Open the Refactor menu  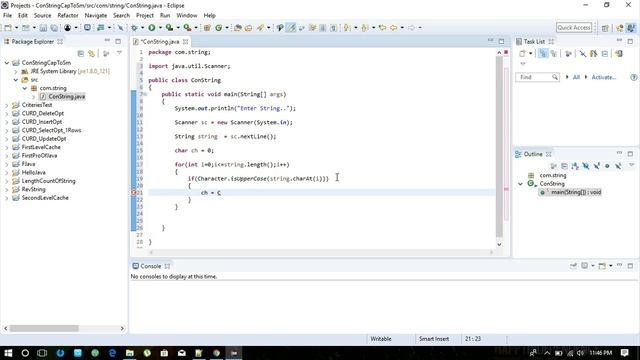click(x=68, y=16)
